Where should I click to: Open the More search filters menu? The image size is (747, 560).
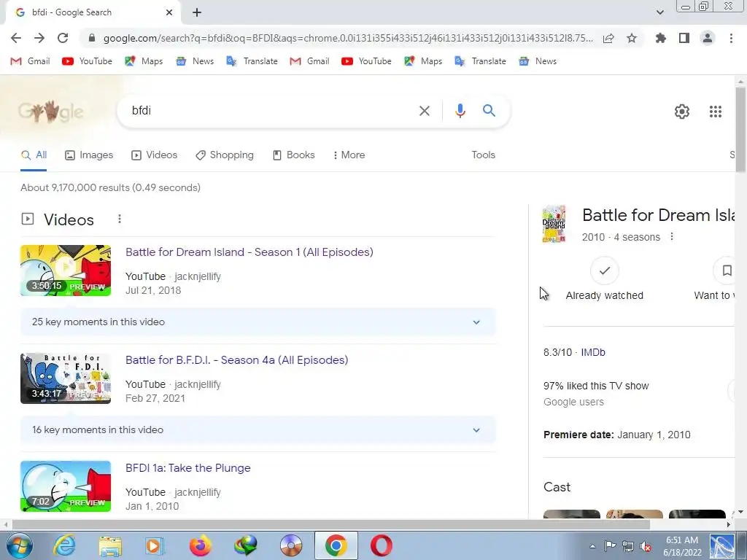point(349,155)
